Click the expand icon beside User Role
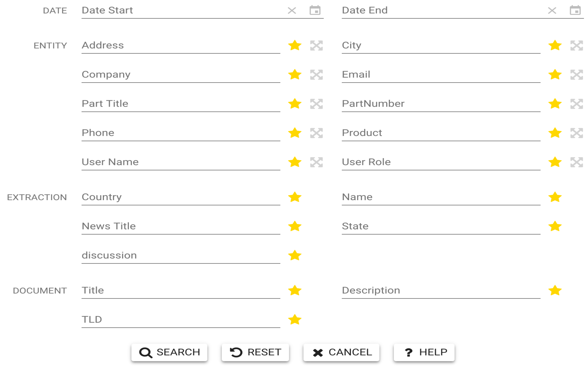588x368 pixels. (577, 162)
